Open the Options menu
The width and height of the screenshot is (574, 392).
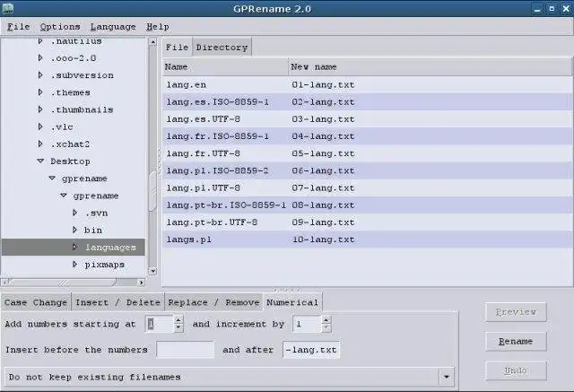(x=60, y=27)
